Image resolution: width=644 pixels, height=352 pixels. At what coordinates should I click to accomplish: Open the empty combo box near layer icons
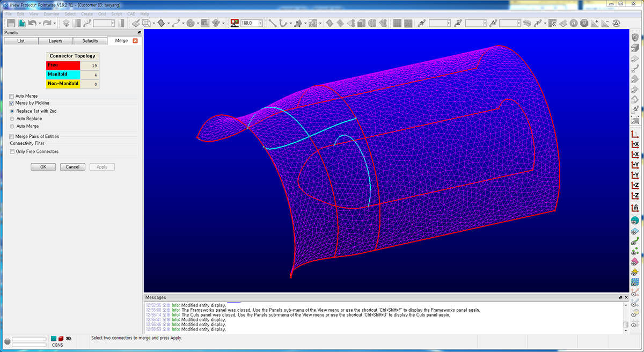tap(104, 23)
